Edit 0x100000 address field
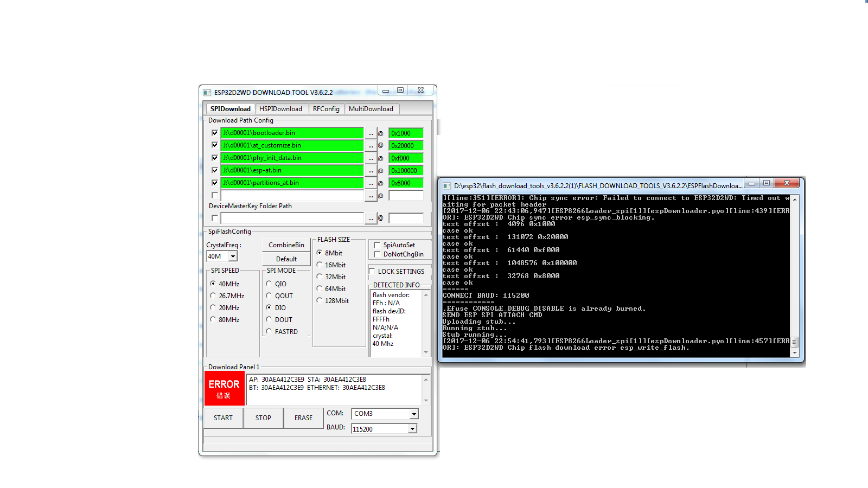This screenshot has height=488, width=868. point(406,170)
